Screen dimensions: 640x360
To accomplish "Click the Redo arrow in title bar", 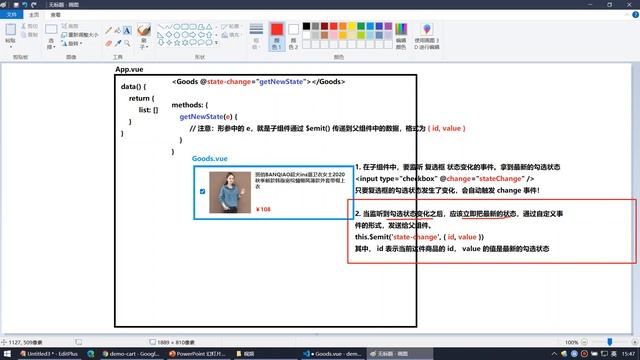I will point(34,4).
